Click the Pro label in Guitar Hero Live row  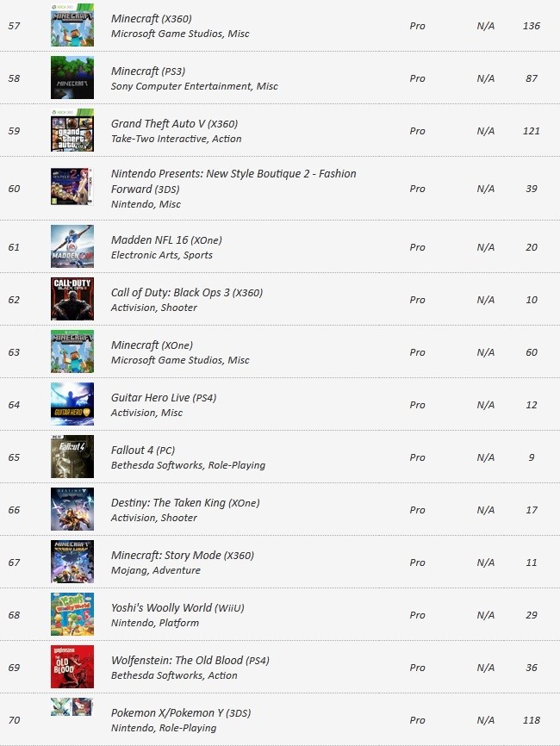pyautogui.click(x=417, y=405)
